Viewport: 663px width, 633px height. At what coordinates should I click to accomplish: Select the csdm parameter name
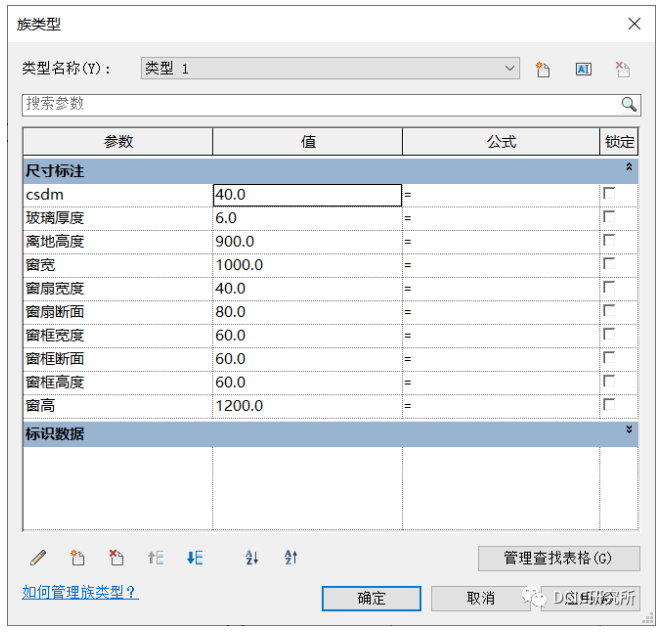pos(118,195)
